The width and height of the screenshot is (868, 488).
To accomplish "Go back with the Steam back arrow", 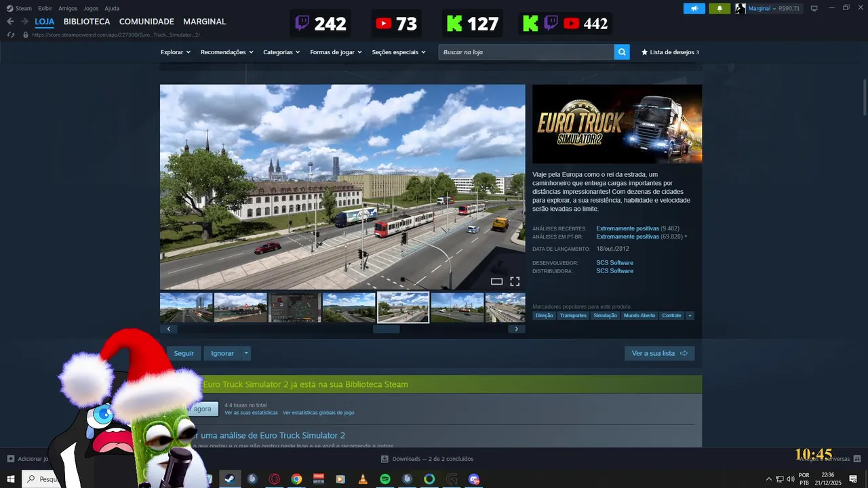I will pyautogui.click(x=10, y=22).
